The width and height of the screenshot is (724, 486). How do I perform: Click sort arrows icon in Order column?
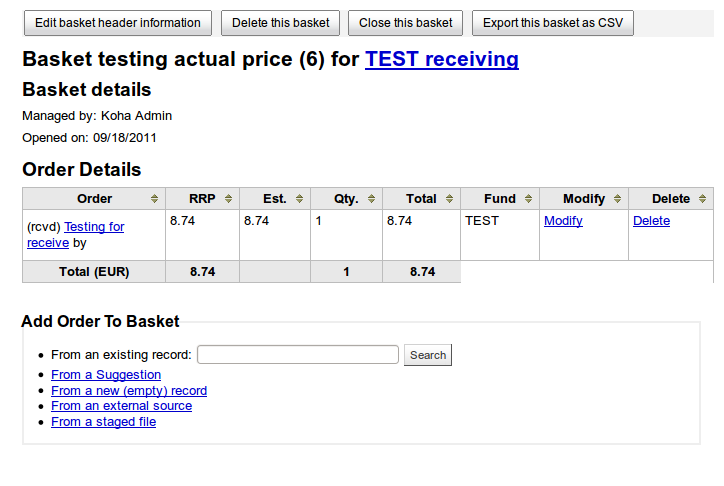pos(154,199)
